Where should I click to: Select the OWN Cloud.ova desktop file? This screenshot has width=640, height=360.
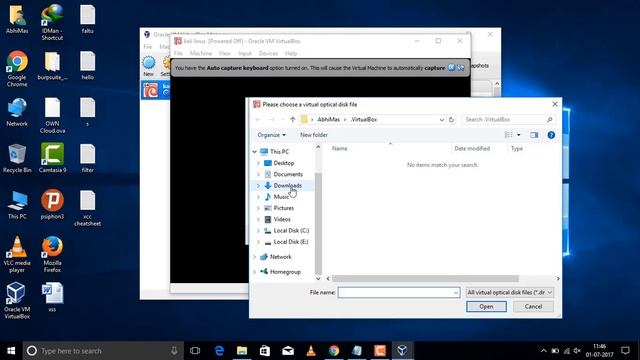pyautogui.click(x=52, y=116)
